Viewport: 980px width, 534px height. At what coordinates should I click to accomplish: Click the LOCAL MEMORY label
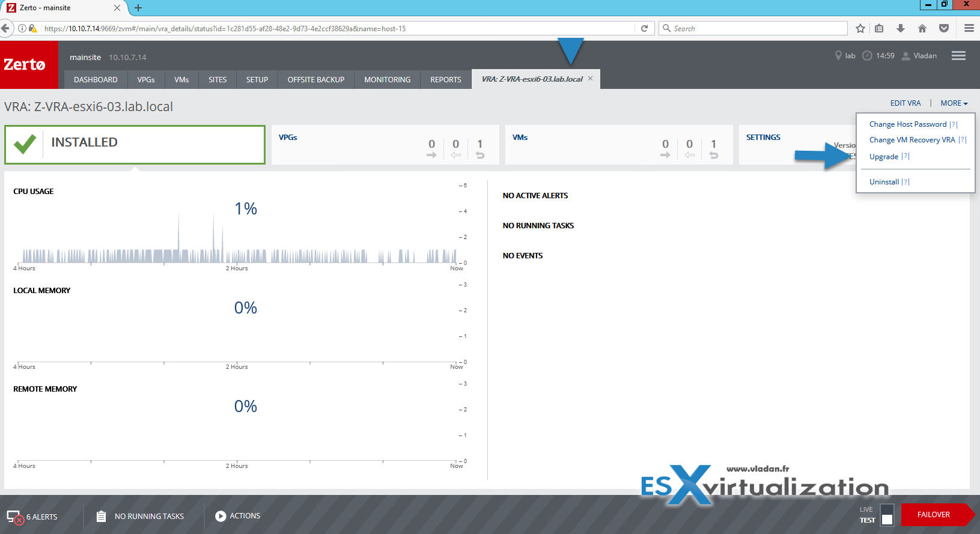pos(42,291)
